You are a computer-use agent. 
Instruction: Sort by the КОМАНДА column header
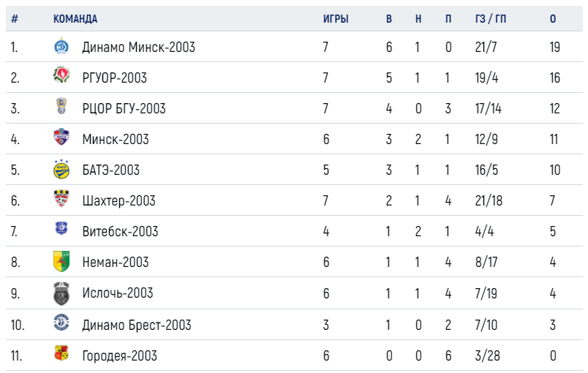pyautogui.click(x=75, y=19)
